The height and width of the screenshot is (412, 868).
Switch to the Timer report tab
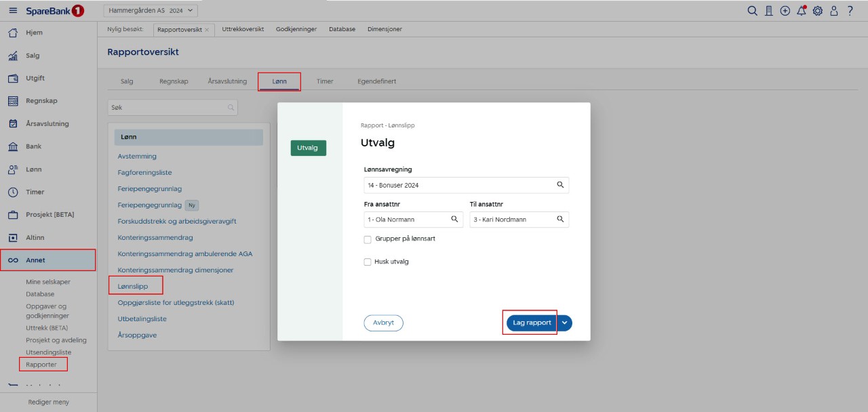tap(325, 81)
